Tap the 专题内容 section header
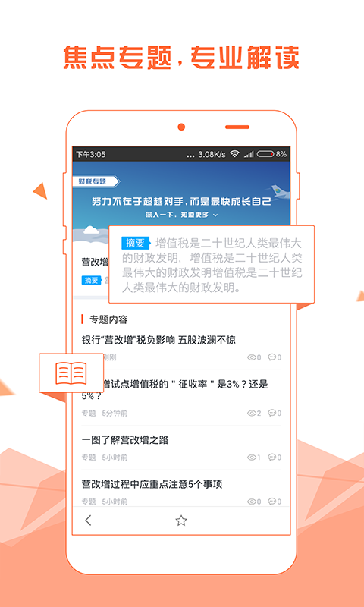This screenshot has width=364, height=607. point(108,319)
